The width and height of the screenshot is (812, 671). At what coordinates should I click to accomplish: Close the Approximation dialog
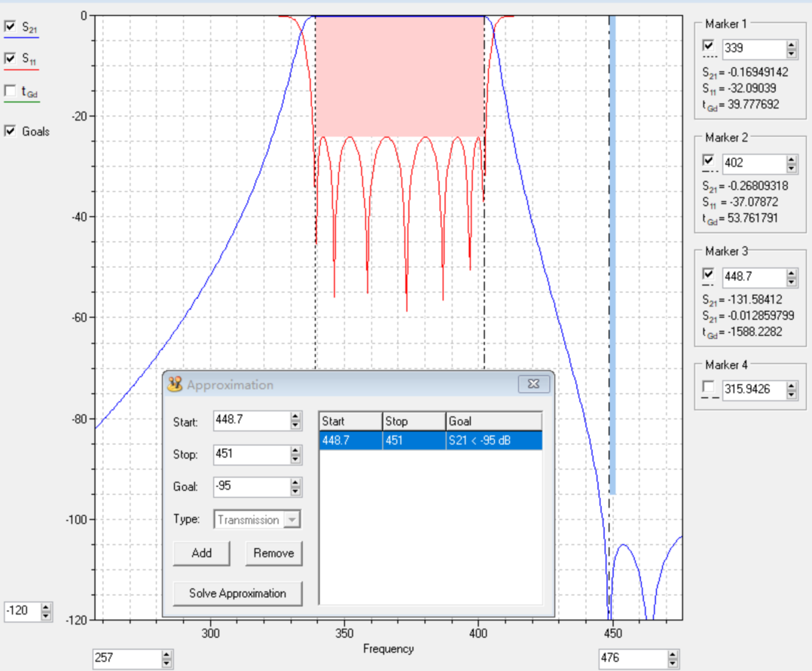click(533, 384)
